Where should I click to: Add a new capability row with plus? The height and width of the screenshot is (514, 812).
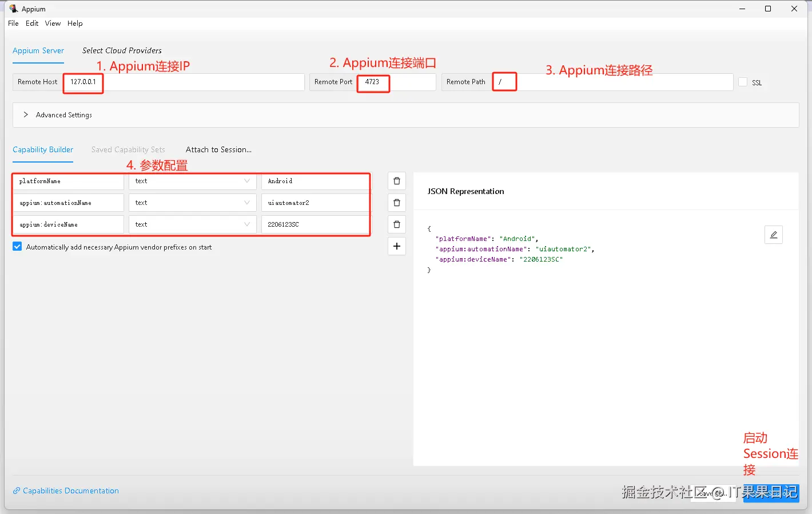397,246
